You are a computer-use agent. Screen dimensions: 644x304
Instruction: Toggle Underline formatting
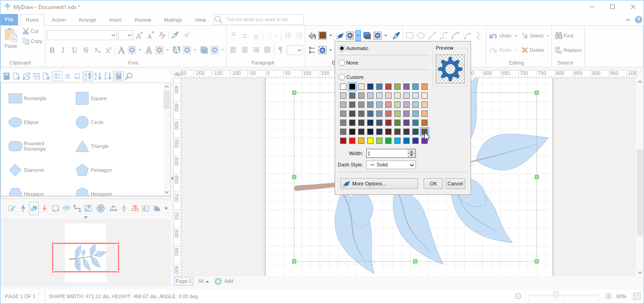coord(75,50)
